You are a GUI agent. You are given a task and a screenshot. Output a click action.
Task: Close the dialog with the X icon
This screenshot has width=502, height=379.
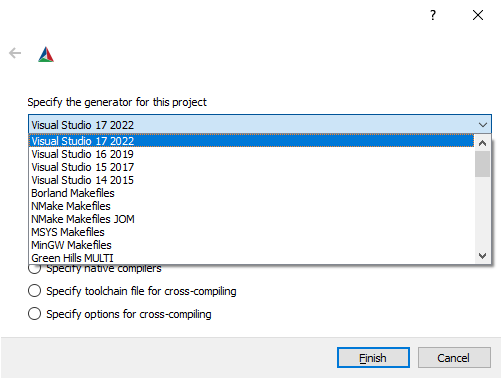[478, 15]
